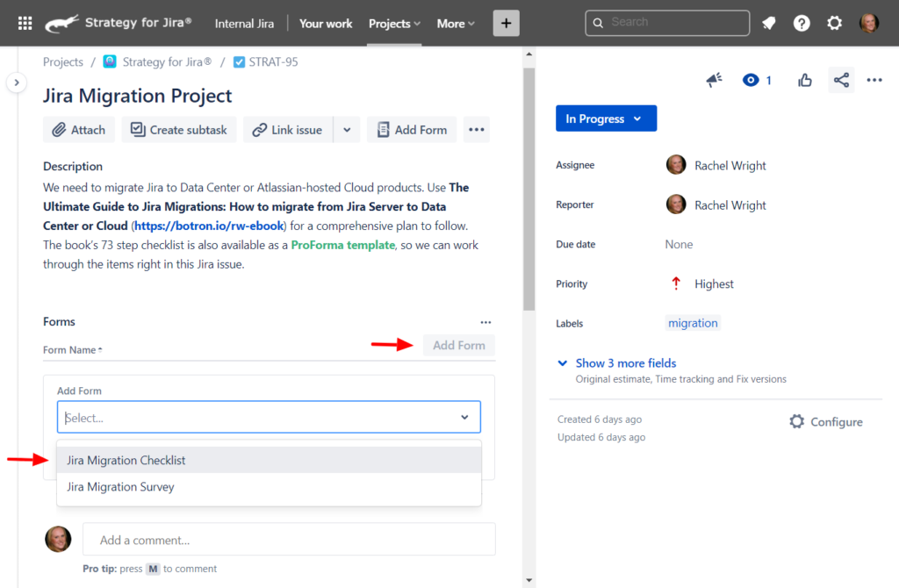Go to Your work in the top menu
Viewport: 899px width, 588px height.
pyautogui.click(x=326, y=23)
